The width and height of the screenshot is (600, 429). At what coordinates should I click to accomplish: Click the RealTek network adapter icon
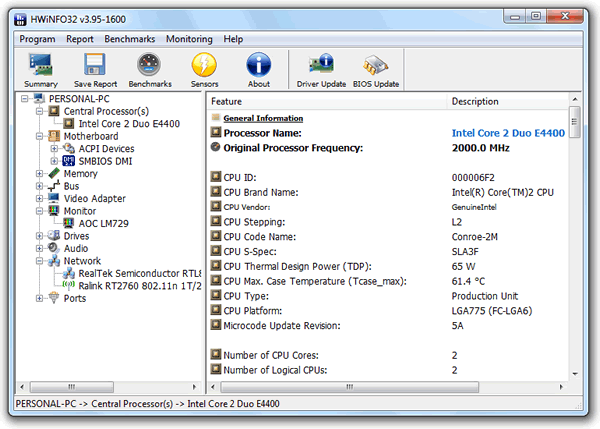pyautogui.click(x=69, y=273)
